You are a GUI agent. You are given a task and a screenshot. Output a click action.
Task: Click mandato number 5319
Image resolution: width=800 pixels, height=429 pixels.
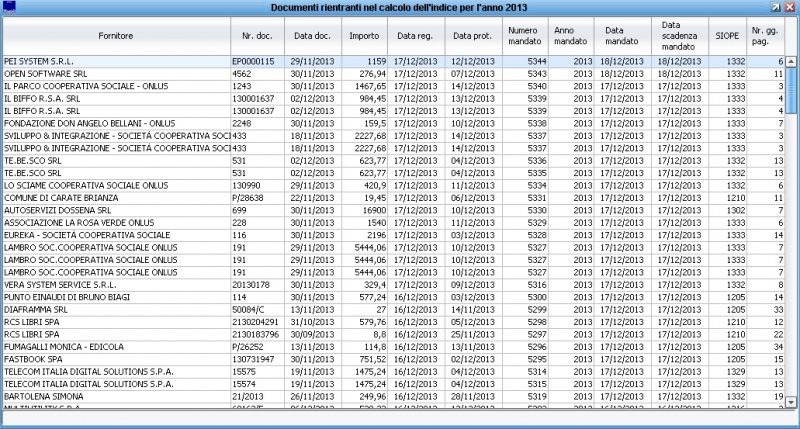[537, 396]
